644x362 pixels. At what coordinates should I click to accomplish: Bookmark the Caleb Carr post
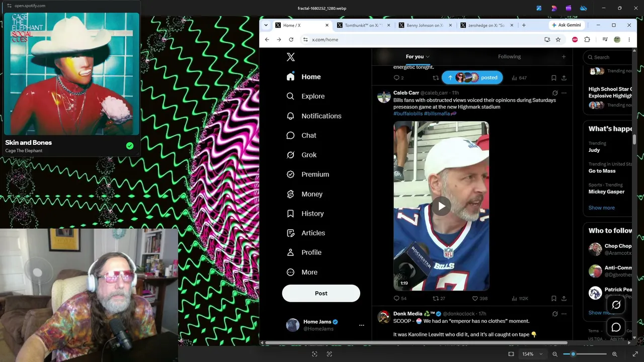[x=553, y=299]
